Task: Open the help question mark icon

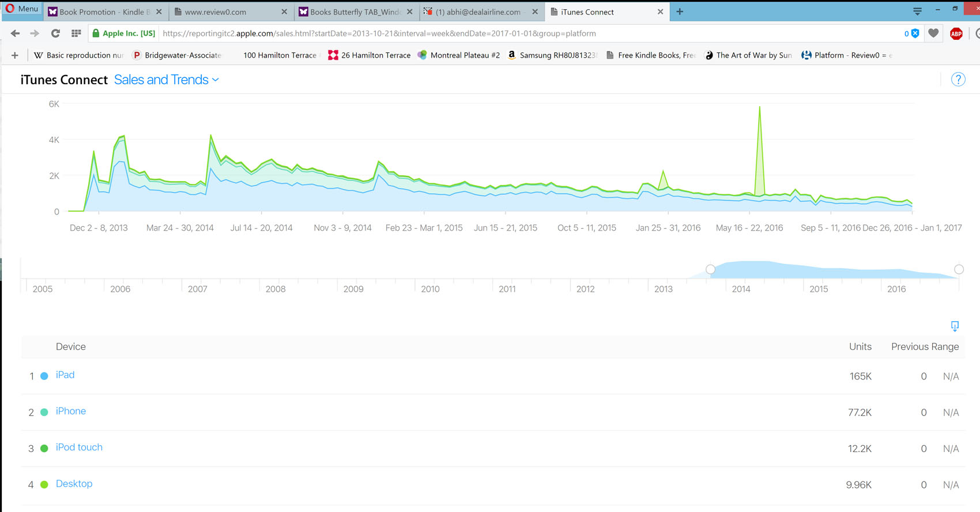Action: pyautogui.click(x=958, y=80)
